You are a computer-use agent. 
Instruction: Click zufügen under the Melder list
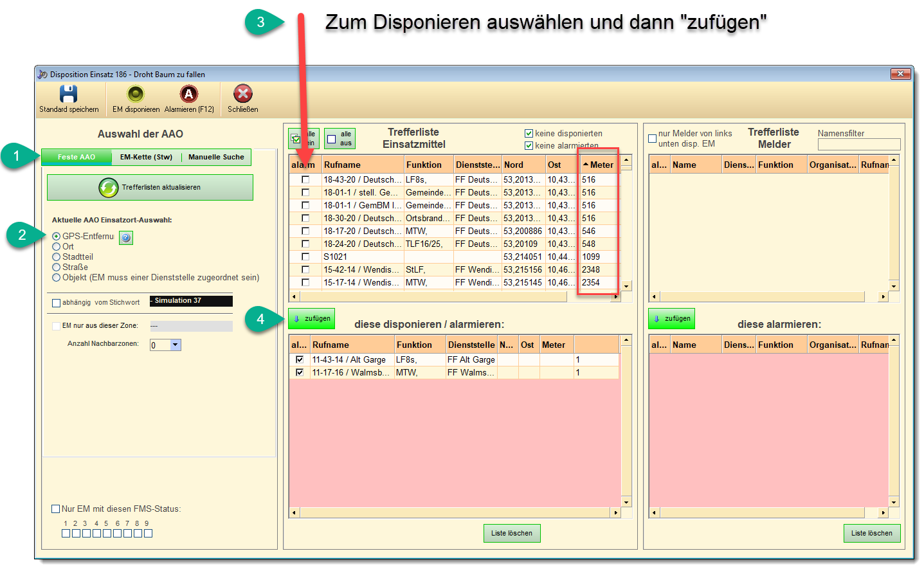click(x=672, y=319)
